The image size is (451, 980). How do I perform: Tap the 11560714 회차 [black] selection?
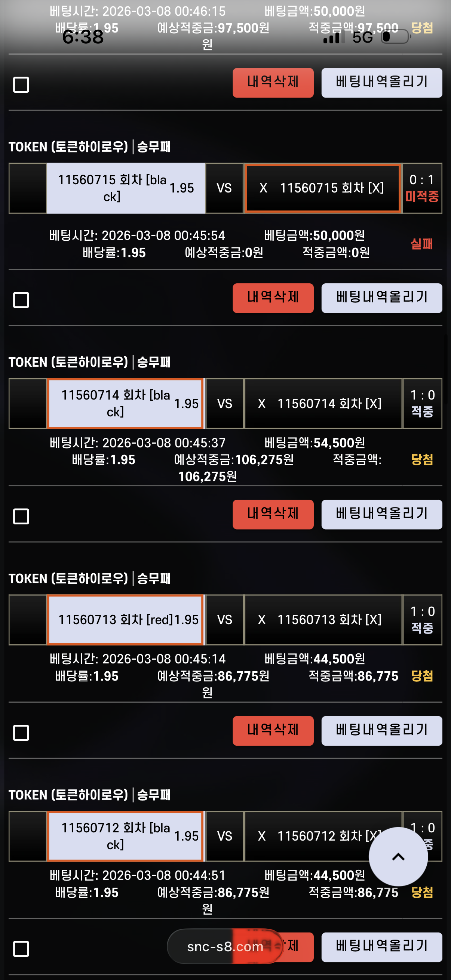click(126, 403)
